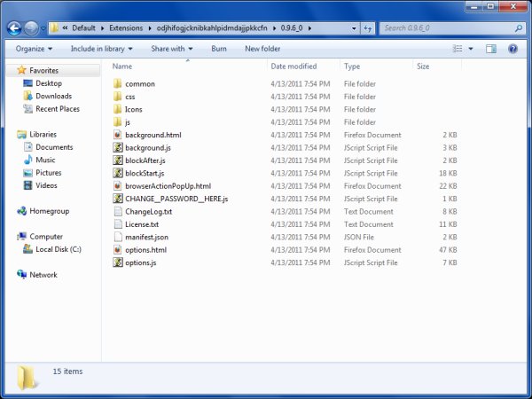Sort by the Name column header

pos(122,66)
